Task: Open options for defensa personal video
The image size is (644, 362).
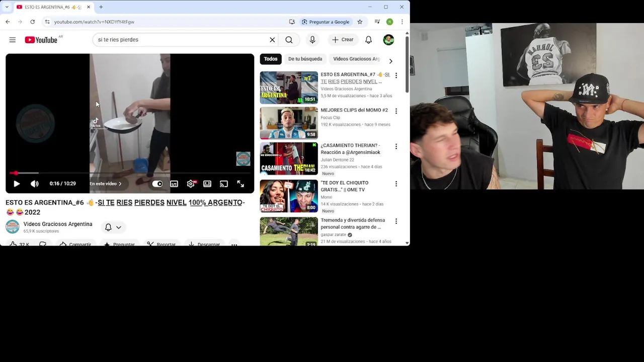Action: [x=396, y=221]
